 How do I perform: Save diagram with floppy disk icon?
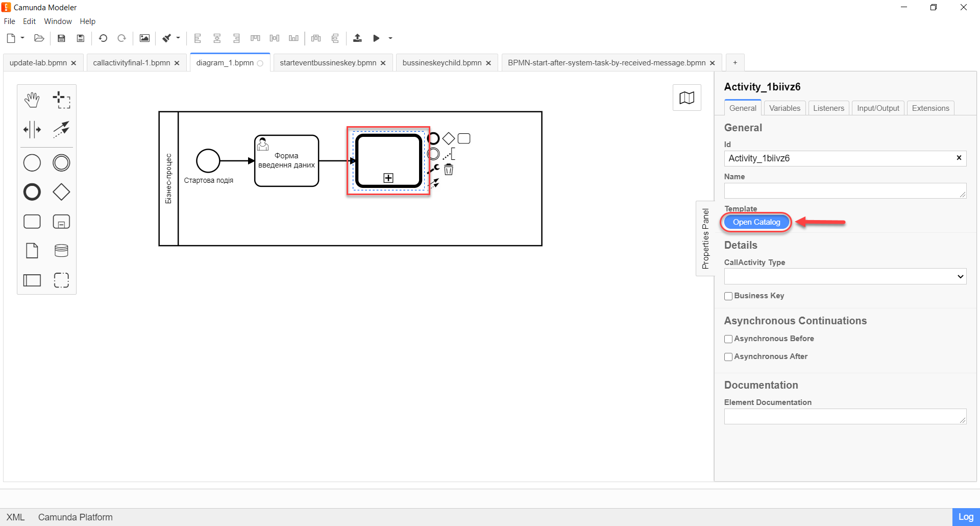pyautogui.click(x=61, y=38)
